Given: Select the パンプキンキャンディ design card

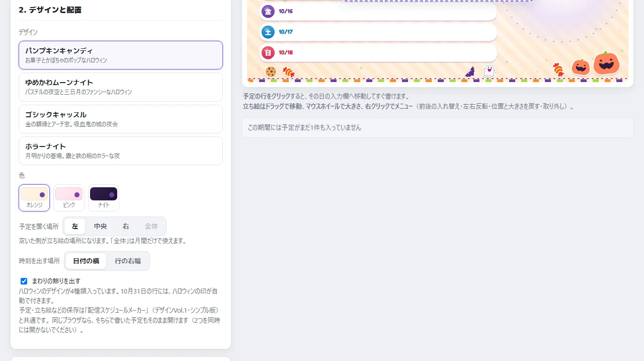Looking at the screenshot, I should pyautogui.click(x=121, y=55).
